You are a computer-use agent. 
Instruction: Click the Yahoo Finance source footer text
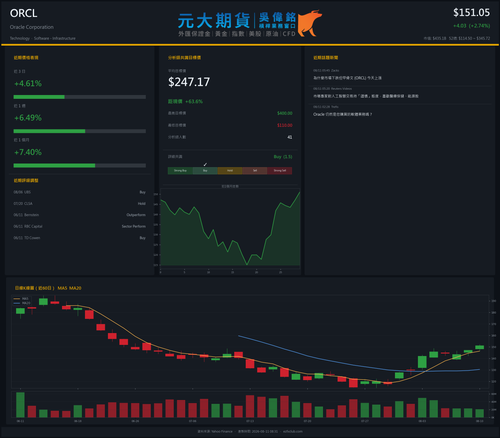pos(215,431)
